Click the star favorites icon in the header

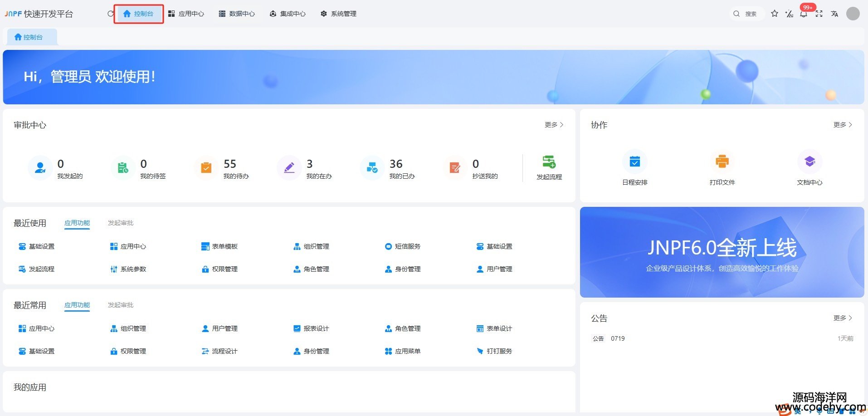[775, 14]
